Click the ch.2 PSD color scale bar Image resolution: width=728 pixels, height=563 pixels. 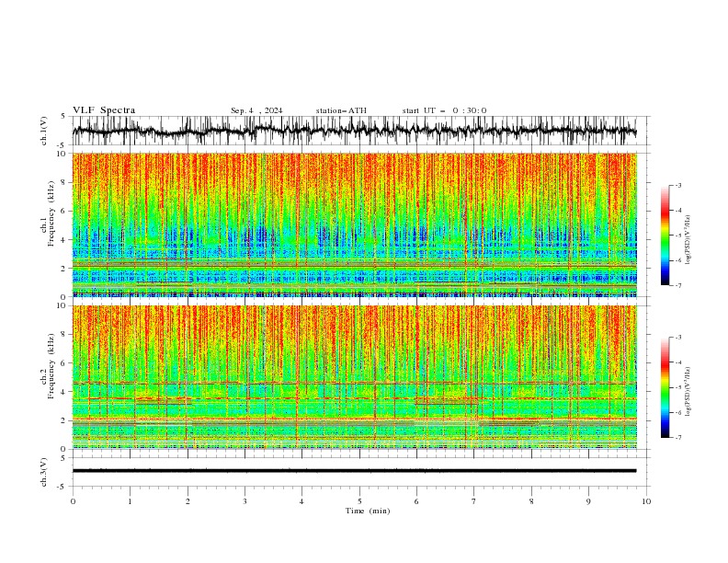(x=665, y=387)
